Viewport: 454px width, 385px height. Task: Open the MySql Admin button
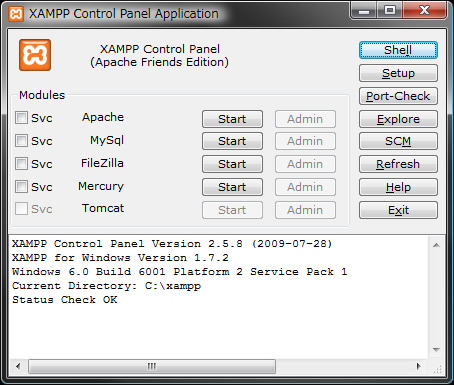305,141
